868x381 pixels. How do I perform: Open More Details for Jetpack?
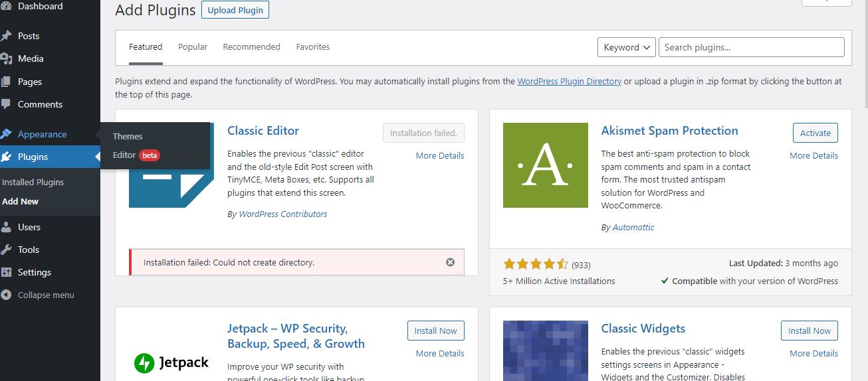point(440,353)
